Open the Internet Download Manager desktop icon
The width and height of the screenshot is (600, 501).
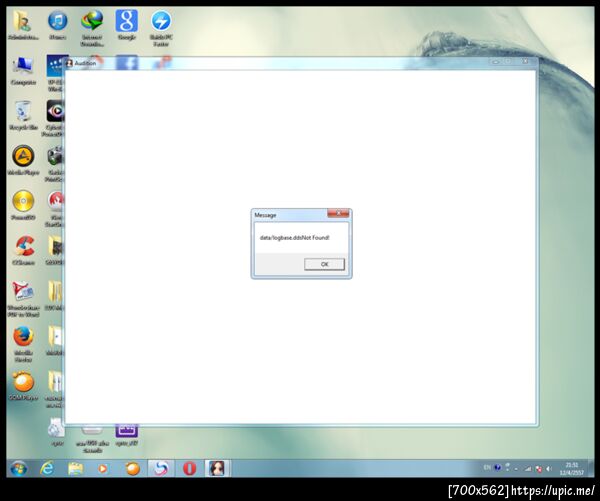(92, 28)
